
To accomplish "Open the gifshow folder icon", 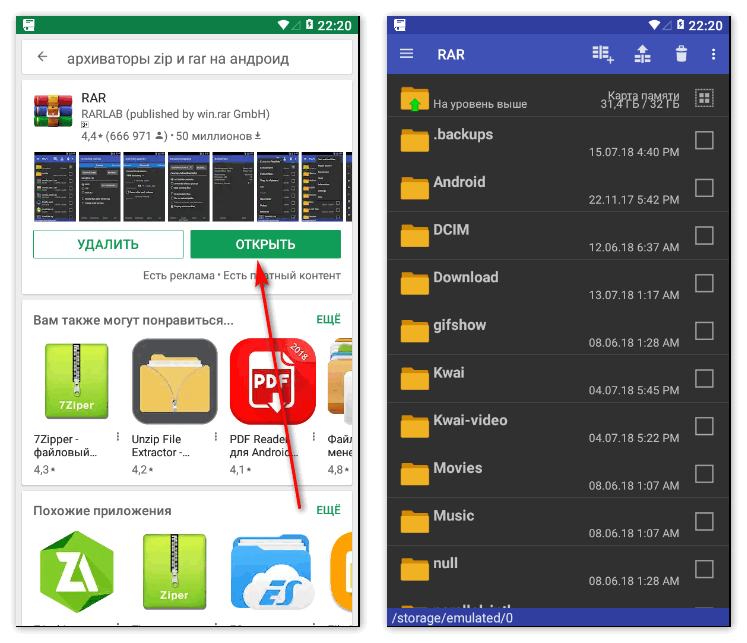I will tap(414, 331).
